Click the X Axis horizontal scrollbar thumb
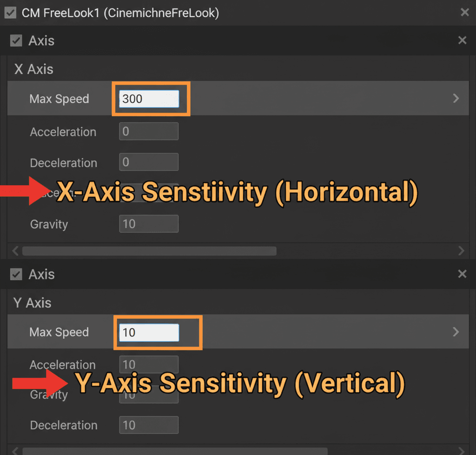 [149, 251]
